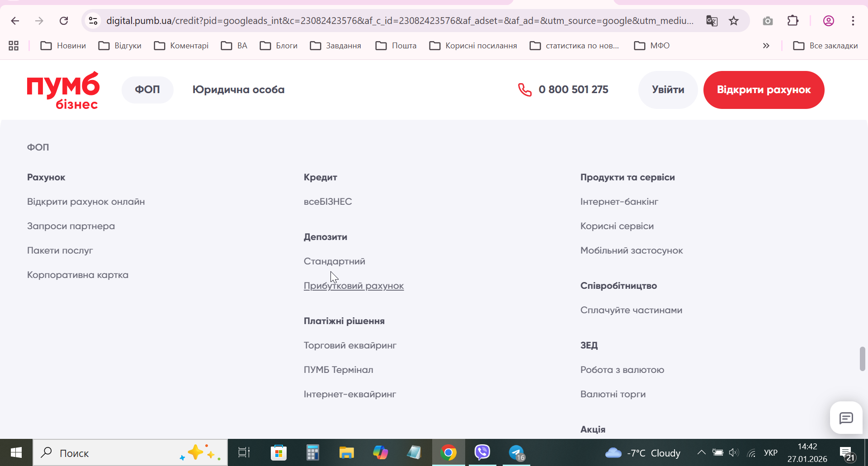Open the Chrome three-dot menu
Viewport: 868px width, 466px height.
point(853,21)
